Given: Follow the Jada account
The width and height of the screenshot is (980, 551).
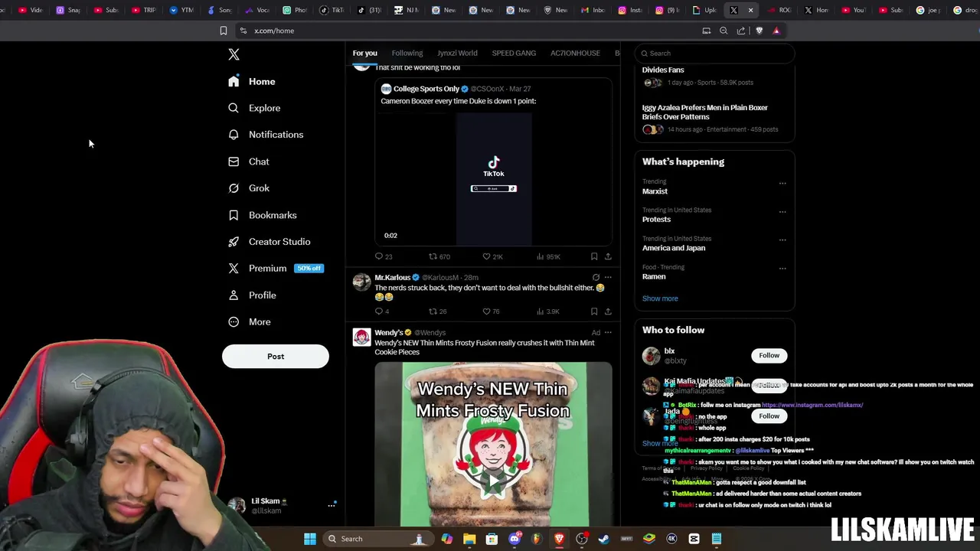Looking at the screenshot, I should click(769, 416).
